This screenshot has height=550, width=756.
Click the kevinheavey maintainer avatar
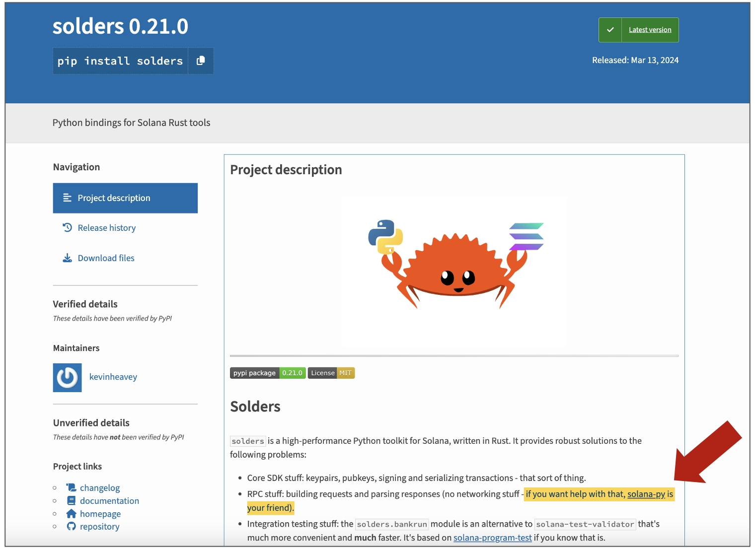click(x=68, y=377)
